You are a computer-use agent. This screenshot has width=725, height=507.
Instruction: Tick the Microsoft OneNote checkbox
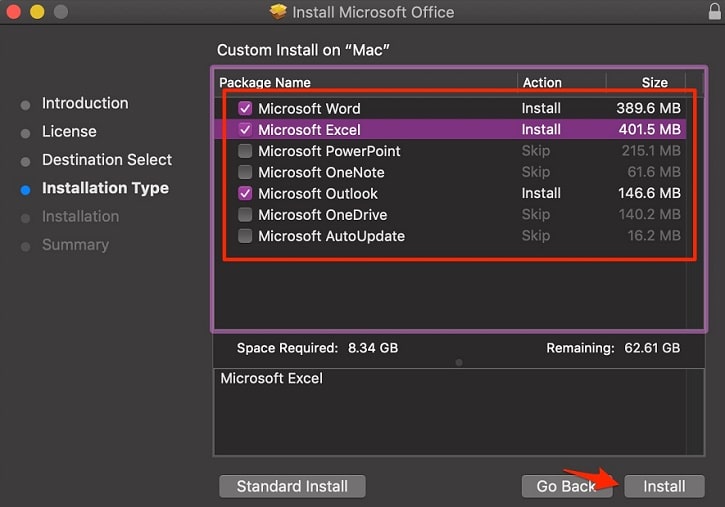click(245, 172)
